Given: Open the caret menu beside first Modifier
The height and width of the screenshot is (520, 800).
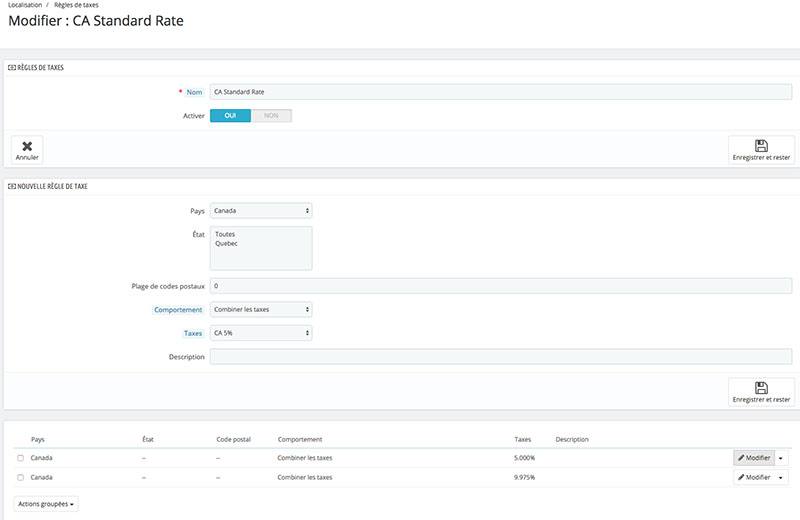Looking at the screenshot, I should tap(781, 458).
